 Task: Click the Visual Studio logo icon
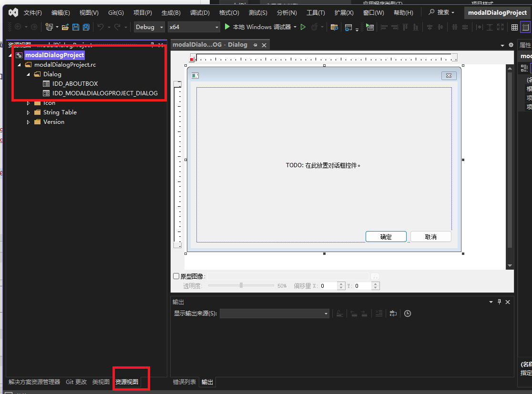coord(13,13)
